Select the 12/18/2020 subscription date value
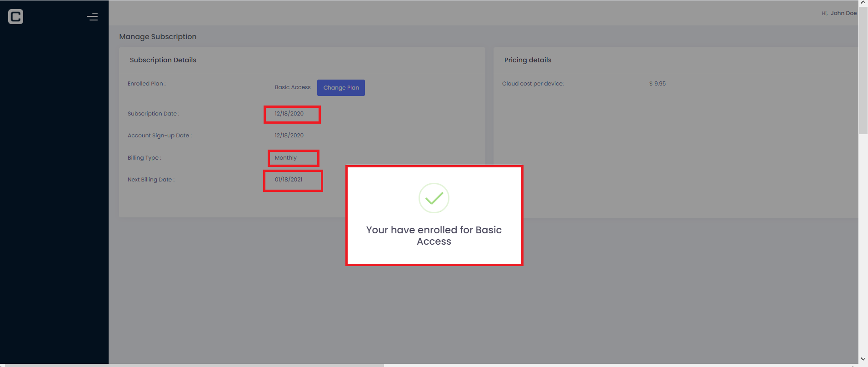The image size is (868, 367). coord(289,114)
